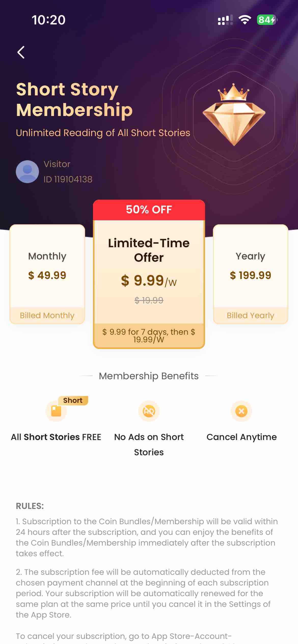Tap the Short Story Membership title

pos(74,99)
